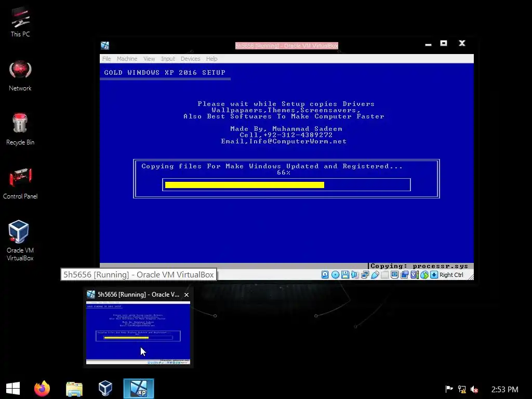Click the mouse integration status icon

pyautogui.click(x=424, y=275)
